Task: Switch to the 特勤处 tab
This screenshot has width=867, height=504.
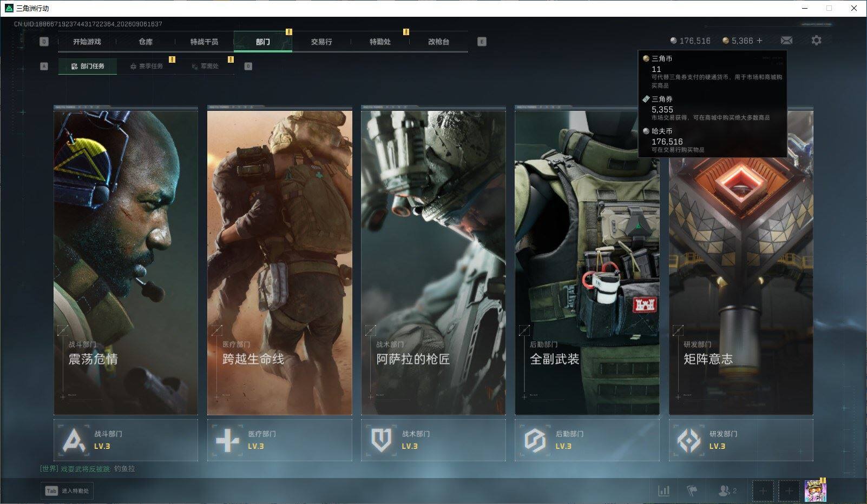Action: (x=380, y=42)
